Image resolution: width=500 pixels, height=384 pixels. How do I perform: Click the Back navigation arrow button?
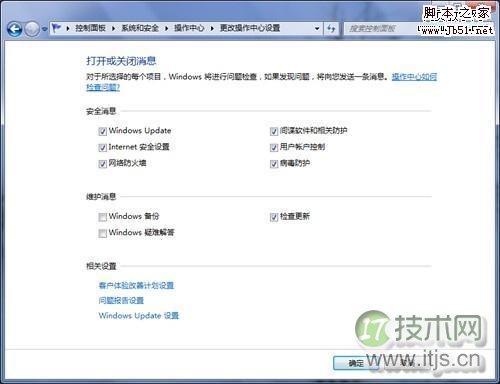coord(15,29)
